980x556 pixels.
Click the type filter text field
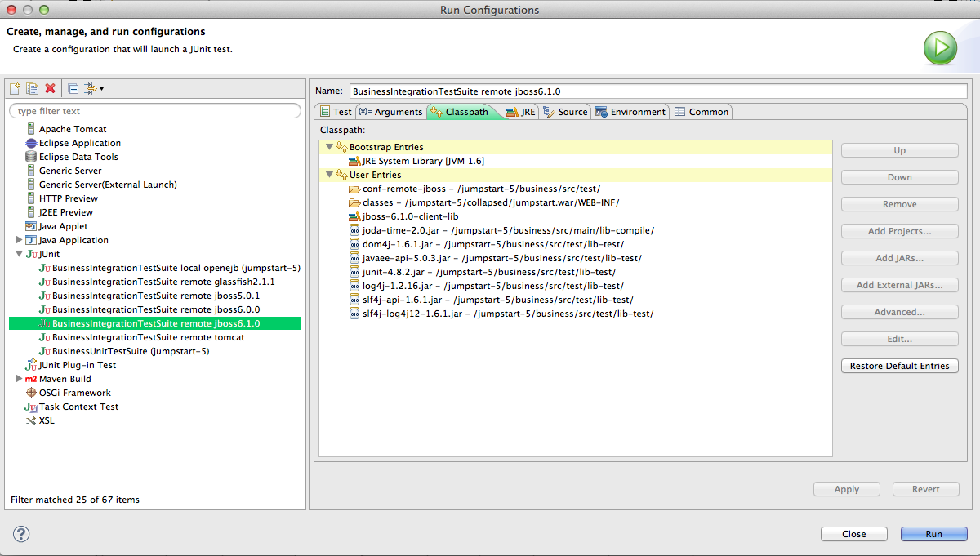tap(155, 111)
